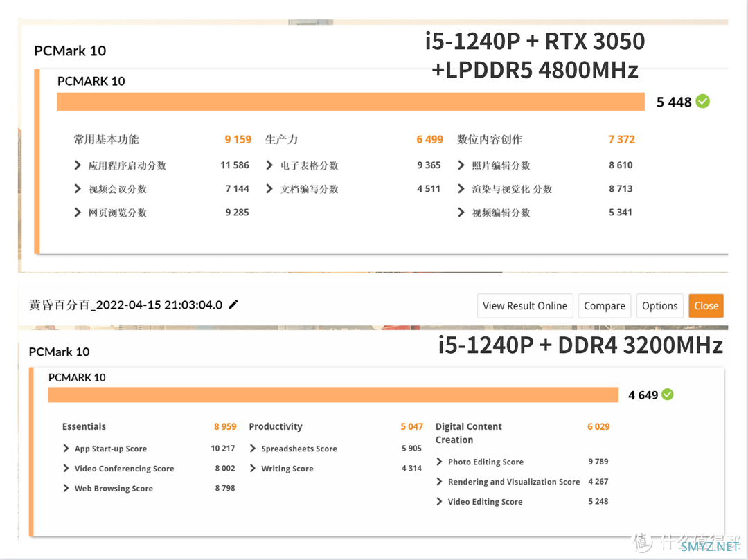
Task: Expand Writing Score row
Action: (x=252, y=468)
